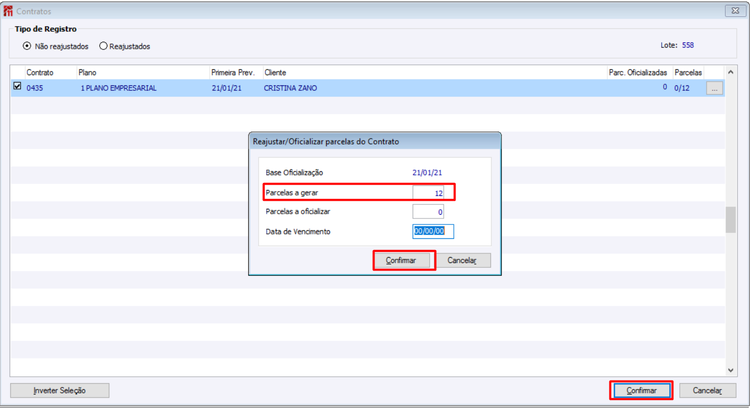The image size is (750, 409).
Task: Click the scrollbar up arrow of contracts list
Action: click(x=730, y=72)
